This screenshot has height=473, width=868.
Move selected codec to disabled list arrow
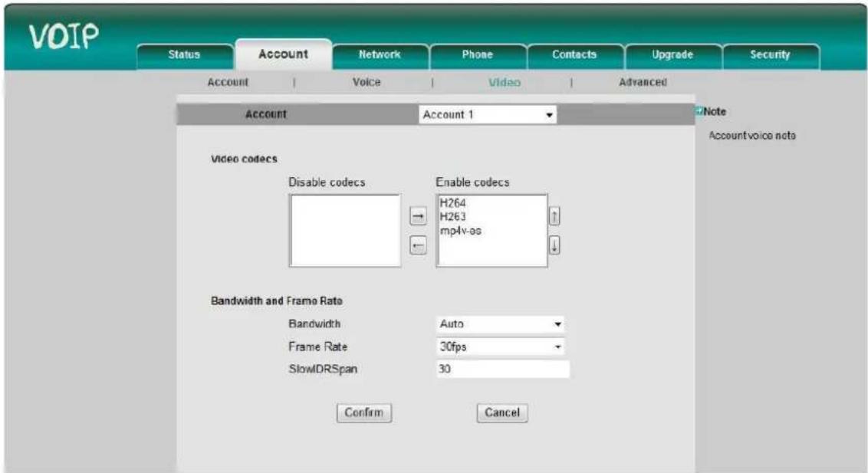418,245
